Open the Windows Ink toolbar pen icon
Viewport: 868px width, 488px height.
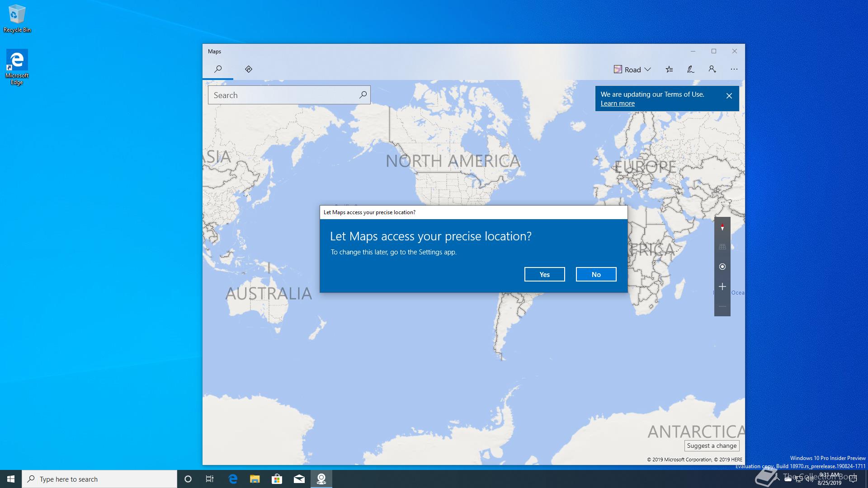tap(690, 69)
